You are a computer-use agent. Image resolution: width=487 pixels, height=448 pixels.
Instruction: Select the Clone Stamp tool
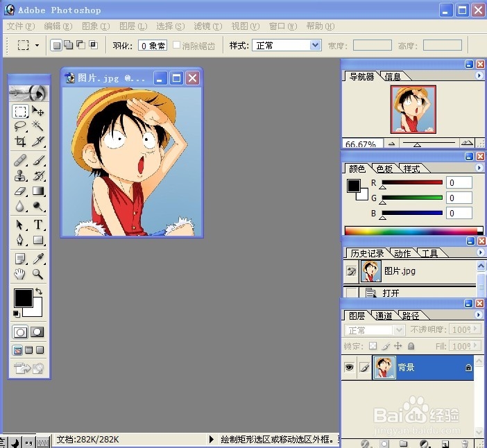pyautogui.click(x=20, y=175)
